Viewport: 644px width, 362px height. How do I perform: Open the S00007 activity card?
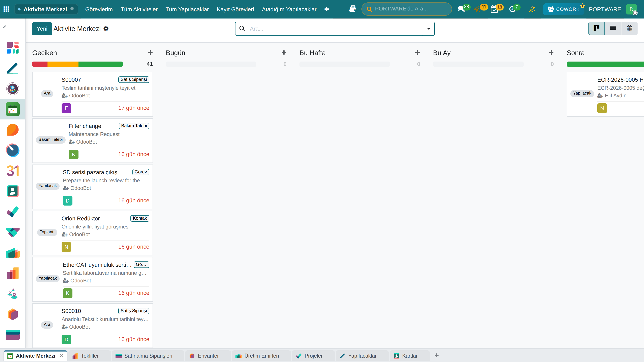pos(93,94)
